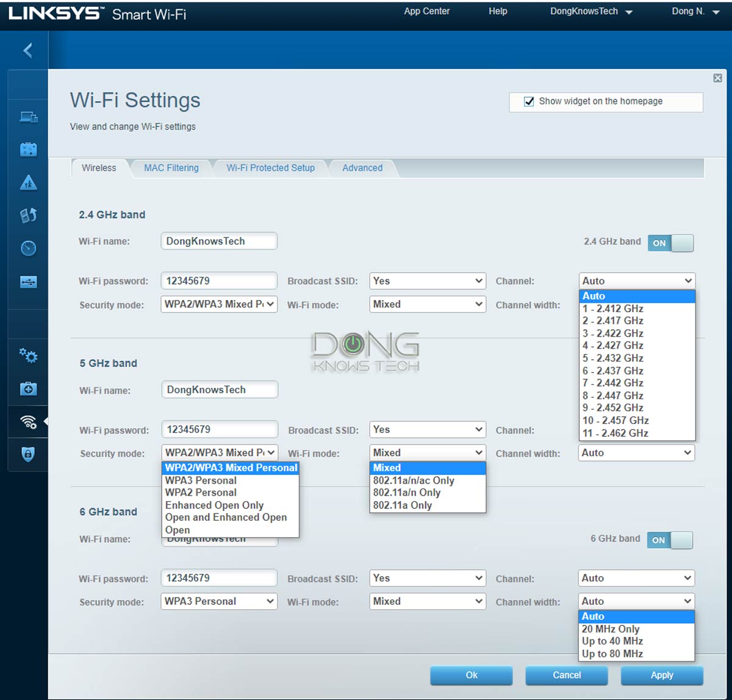Choose WPA3 Personal for 5 GHz security mode
The height and width of the screenshot is (700, 732).
point(201,480)
